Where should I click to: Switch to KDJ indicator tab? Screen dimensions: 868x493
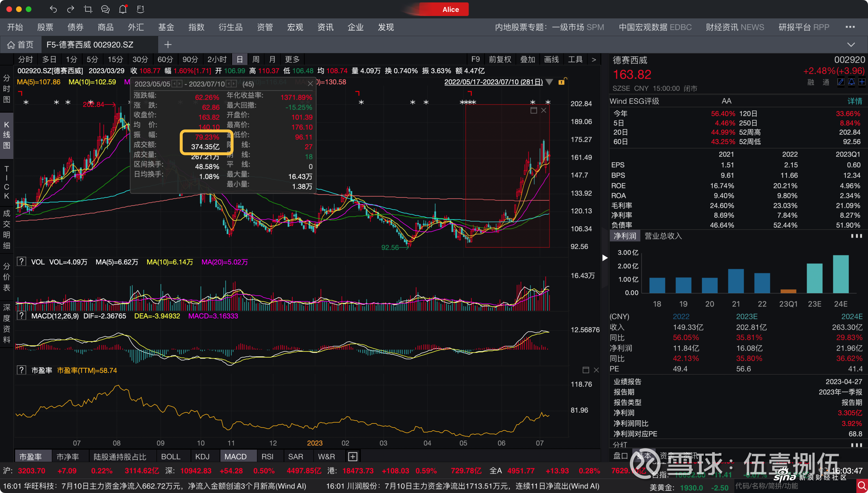tap(202, 457)
